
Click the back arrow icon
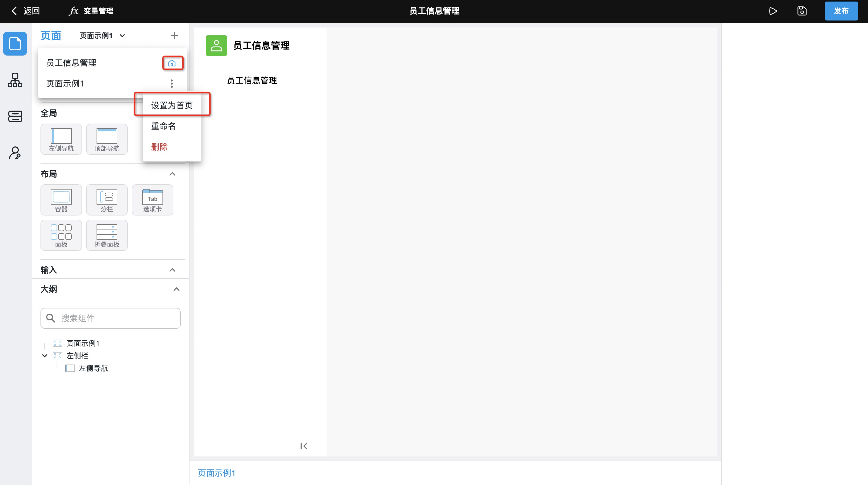tap(14, 11)
